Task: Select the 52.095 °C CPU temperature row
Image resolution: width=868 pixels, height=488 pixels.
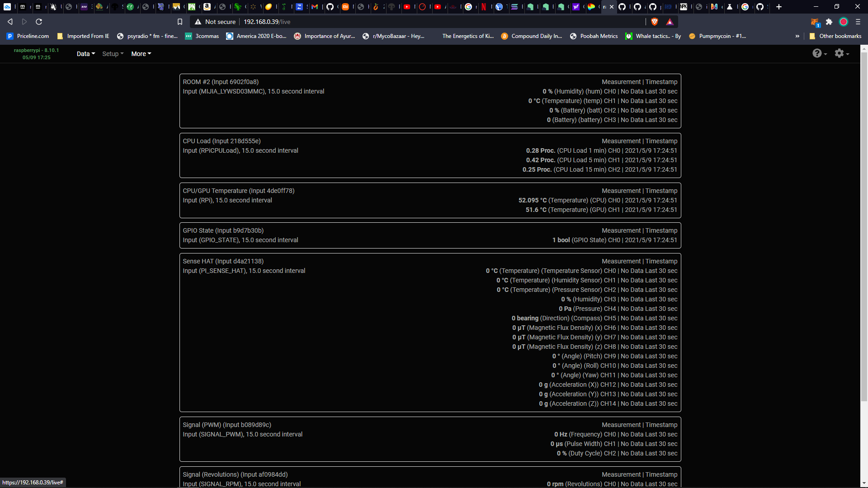Action: [x=598, y=200]
